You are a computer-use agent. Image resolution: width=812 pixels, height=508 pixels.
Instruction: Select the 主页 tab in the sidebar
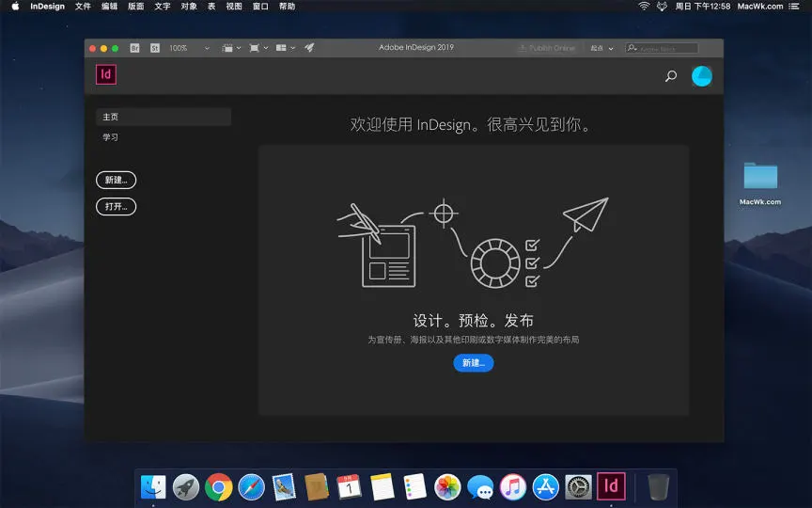(164, 117)
